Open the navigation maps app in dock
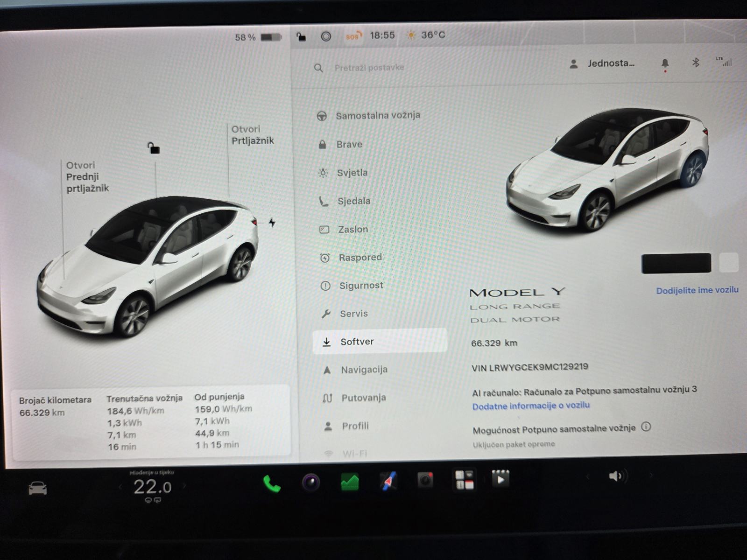This screenshot has width=747, height=560. [x=388, y=481]
